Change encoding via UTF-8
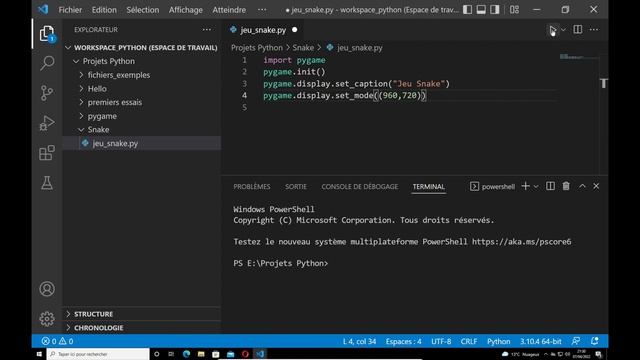Viewport: 640px width, 360px height. (x=441, y=341)
